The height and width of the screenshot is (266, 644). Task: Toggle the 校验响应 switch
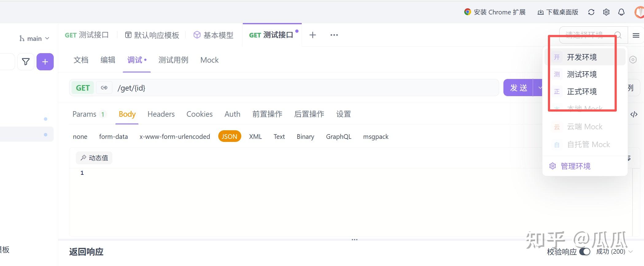coord(585,252)
